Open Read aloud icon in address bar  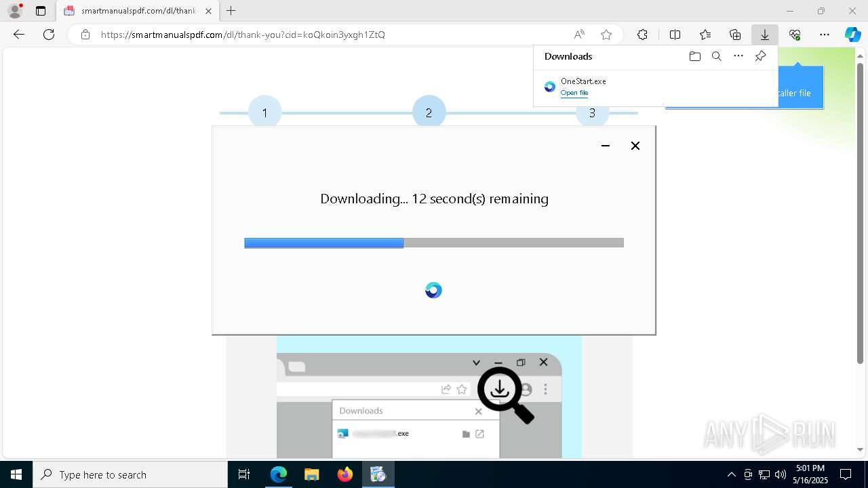[x=579, y=35]
